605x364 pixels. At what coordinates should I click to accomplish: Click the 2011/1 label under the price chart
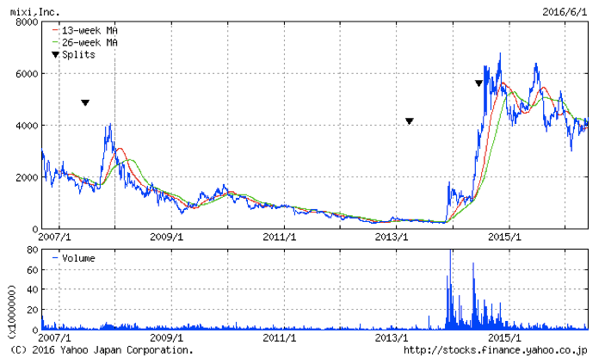(280, 237)
